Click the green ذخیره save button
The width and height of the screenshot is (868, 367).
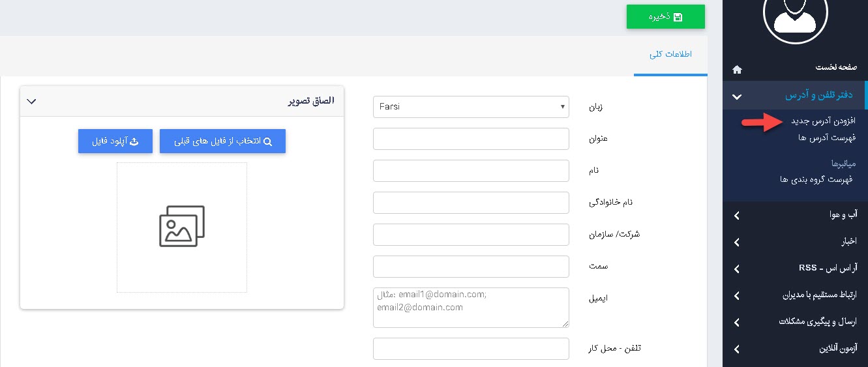[665, 17]
